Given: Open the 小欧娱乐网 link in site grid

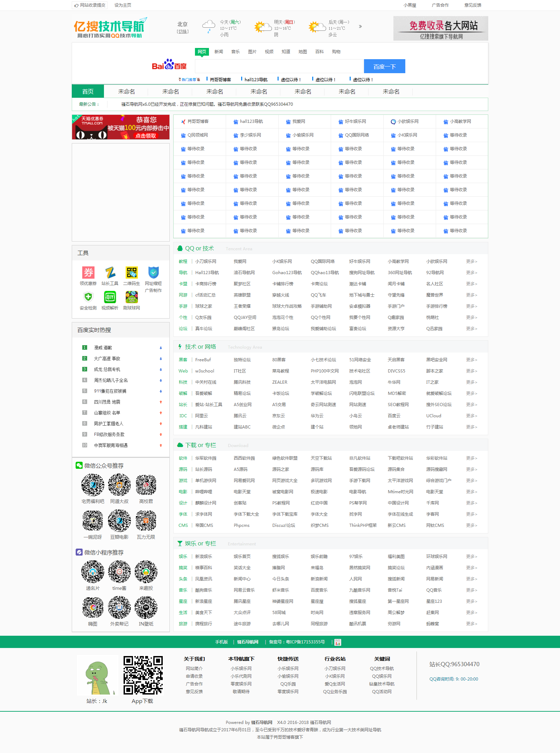Looking at the screenshot, I should coord(408,121).
